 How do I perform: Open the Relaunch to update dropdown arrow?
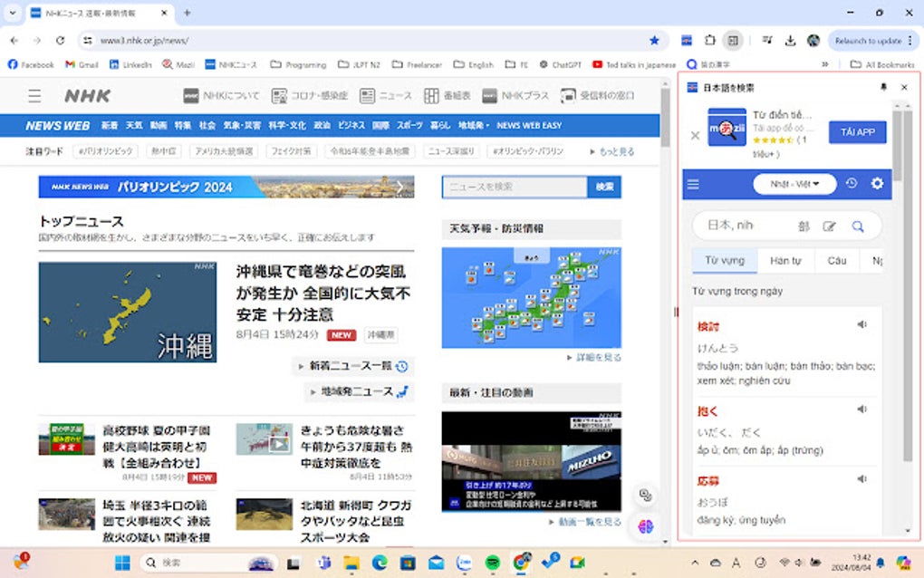pos(909,40)
